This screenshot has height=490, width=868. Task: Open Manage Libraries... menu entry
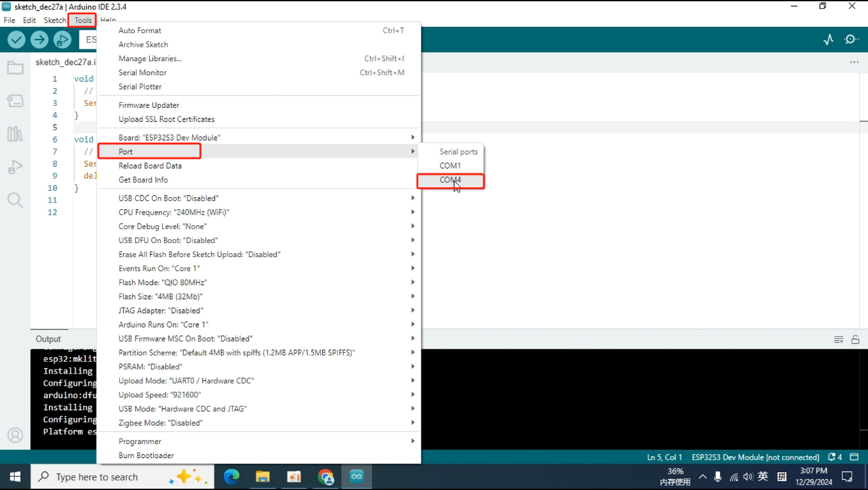point(258,59)
